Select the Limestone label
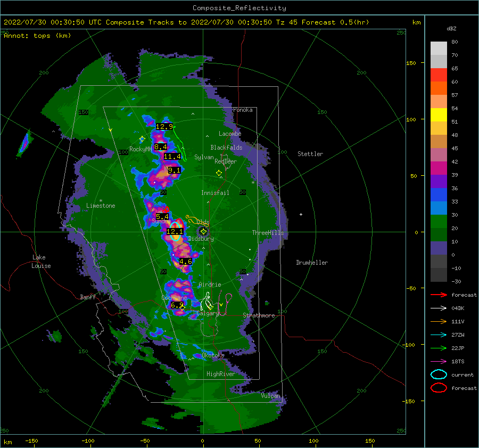This screenshot has height=448, width=479. tap(101, 206)
